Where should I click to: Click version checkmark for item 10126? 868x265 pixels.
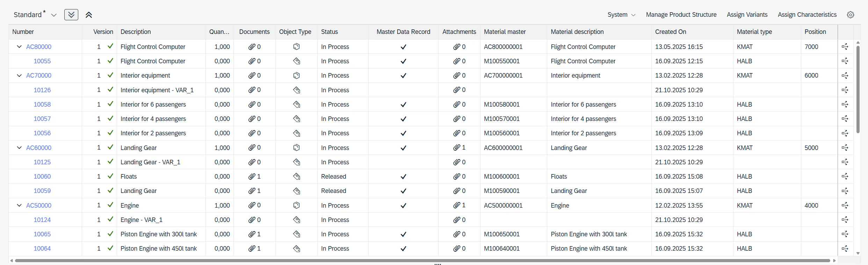click(110, 90)
